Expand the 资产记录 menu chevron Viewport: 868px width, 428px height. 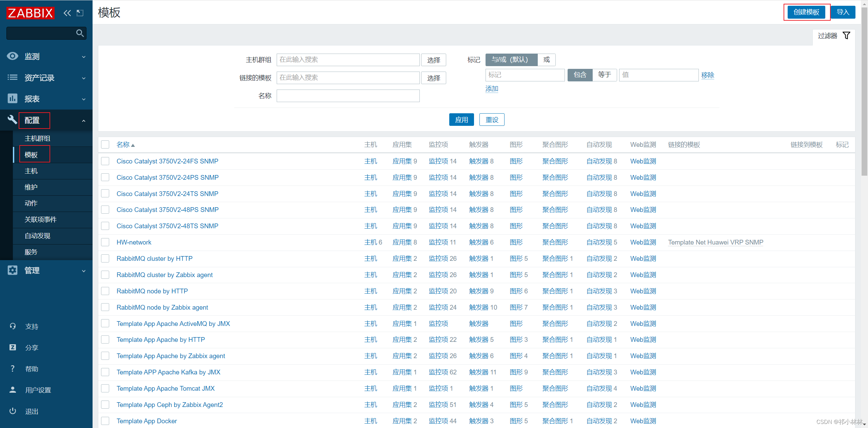pos(84,78)
